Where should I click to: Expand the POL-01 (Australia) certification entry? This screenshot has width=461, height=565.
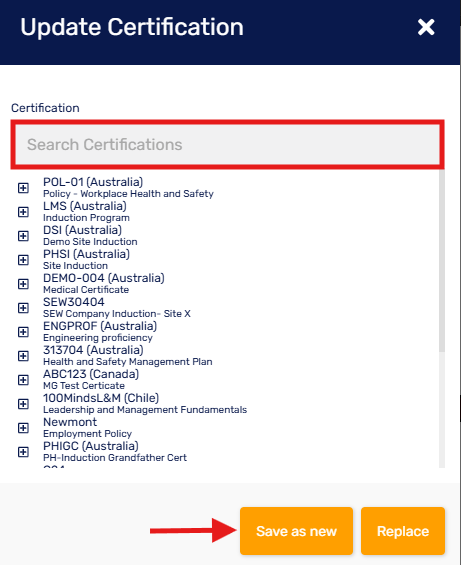23,188
